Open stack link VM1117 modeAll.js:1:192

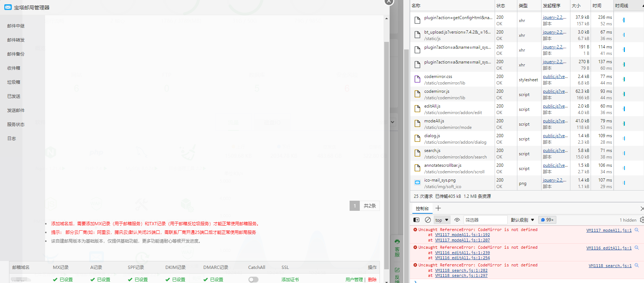(x=463, y=235)
